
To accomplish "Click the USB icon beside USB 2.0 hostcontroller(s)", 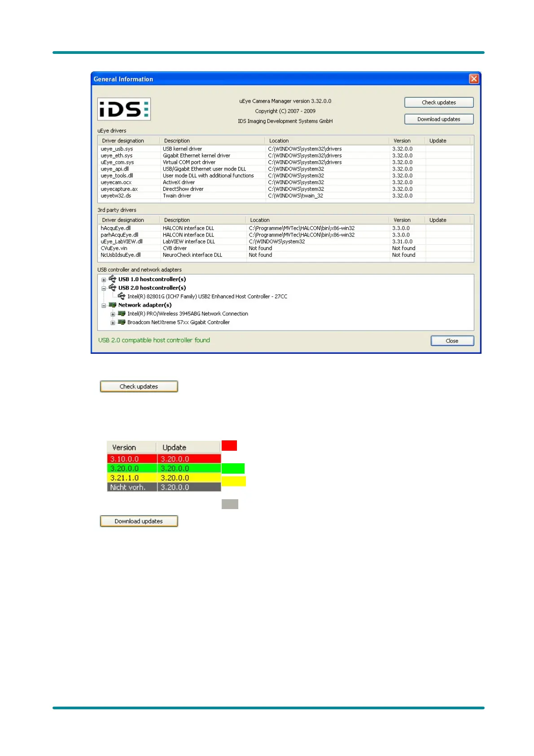I will [x=112, y=287].
